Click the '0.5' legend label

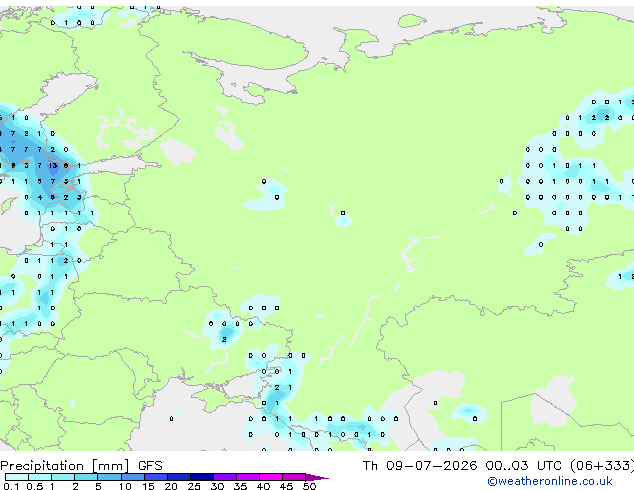(34, 486)
